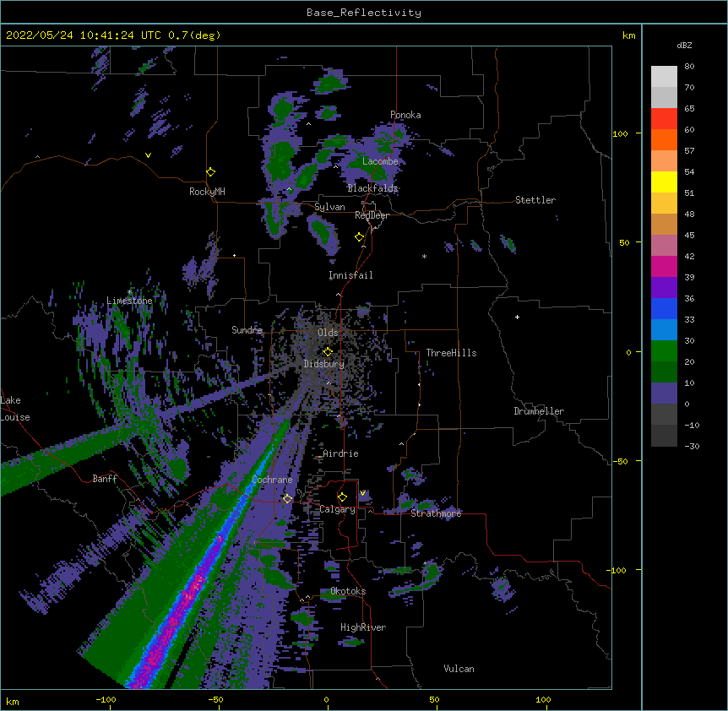Click the RedDeer label

click(372, 215)
